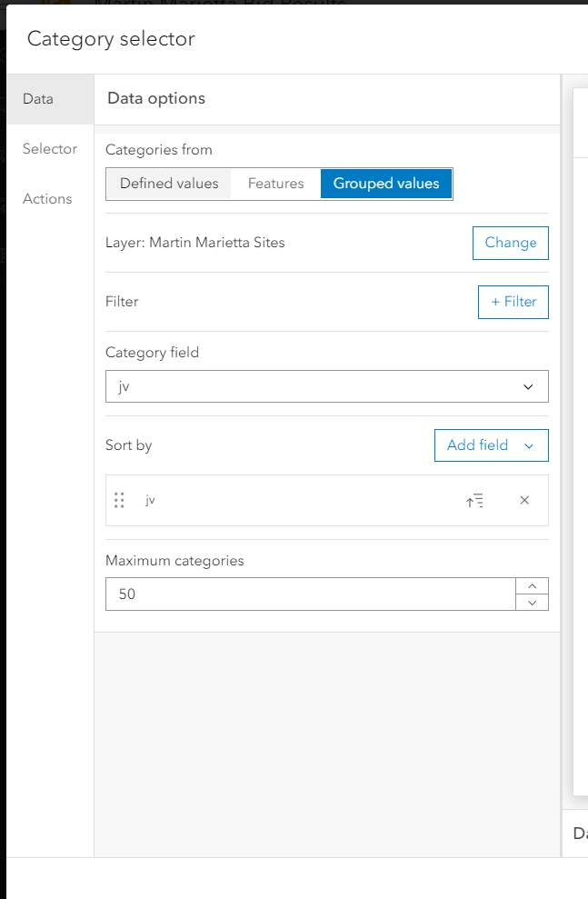
Task: Click Change to pick a different layer
Action: tap(510, 243)
